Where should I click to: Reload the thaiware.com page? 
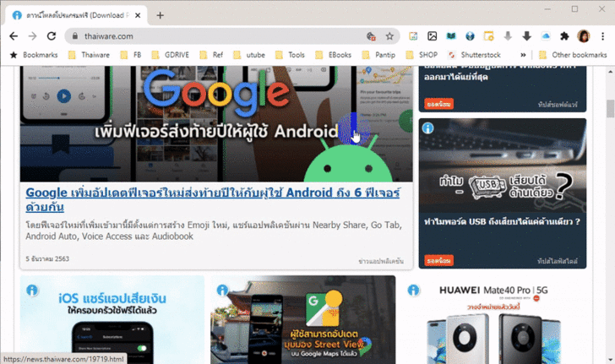click(x=52, y=36)
